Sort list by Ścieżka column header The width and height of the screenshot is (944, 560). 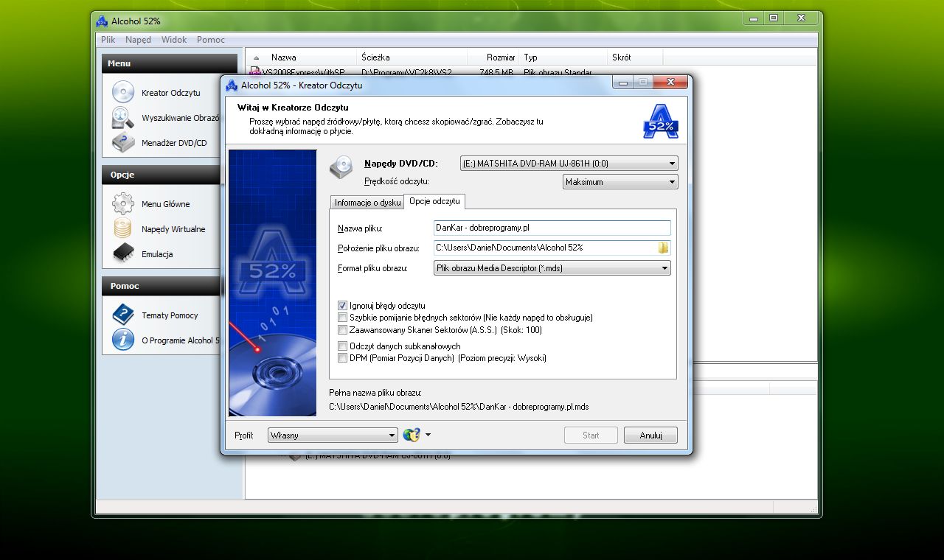pyautogui.click(x=412, y=57)
